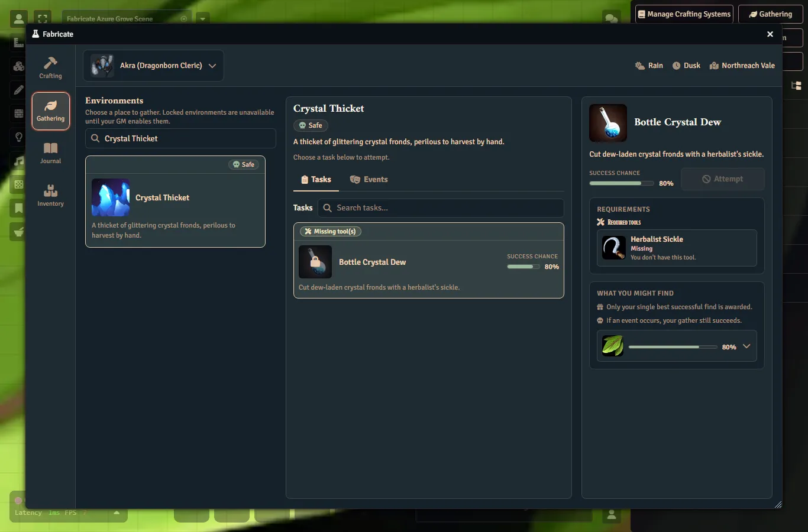Image resolution: width=808 pixels, height=532 pixels.
Task: Select the Gathering leaf icon in sidebar
Action: [51, 106]
